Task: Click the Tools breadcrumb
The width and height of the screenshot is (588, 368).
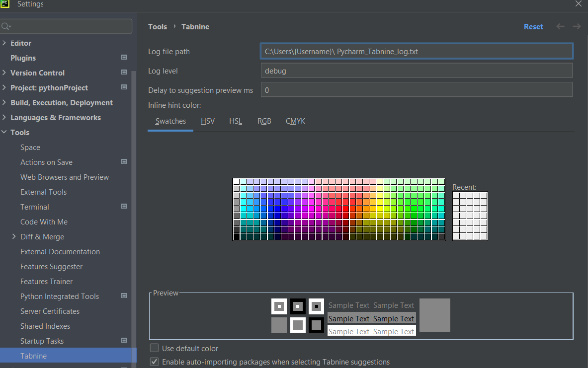Action: click(158, 27)
